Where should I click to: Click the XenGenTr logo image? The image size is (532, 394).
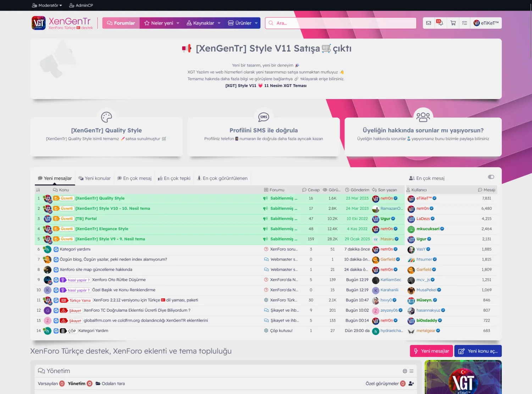coord(39,23)
